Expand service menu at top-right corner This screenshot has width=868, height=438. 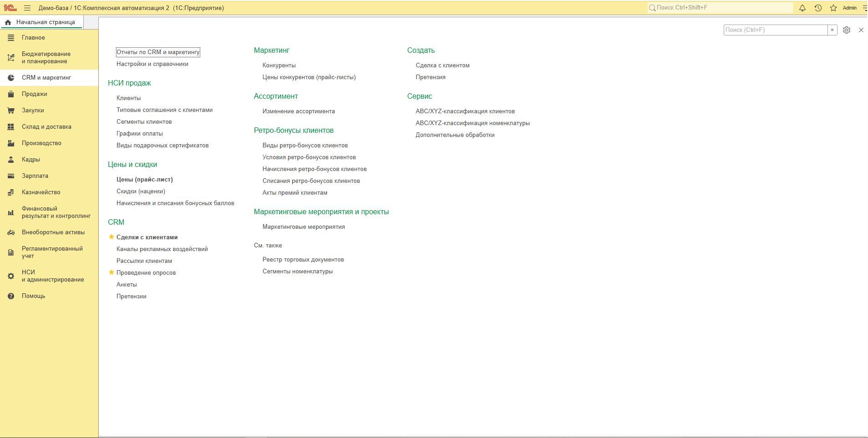pyautogui.click(x=865, y=8)
